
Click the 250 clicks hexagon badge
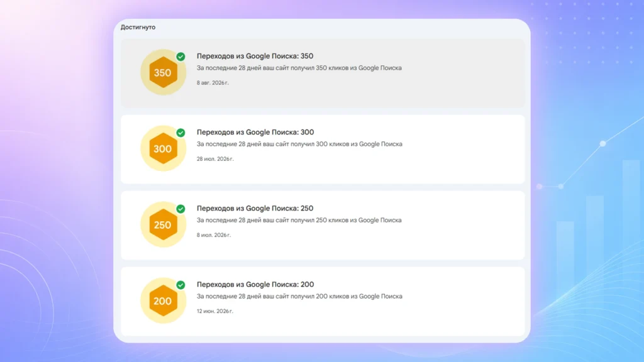click(163, 225)
